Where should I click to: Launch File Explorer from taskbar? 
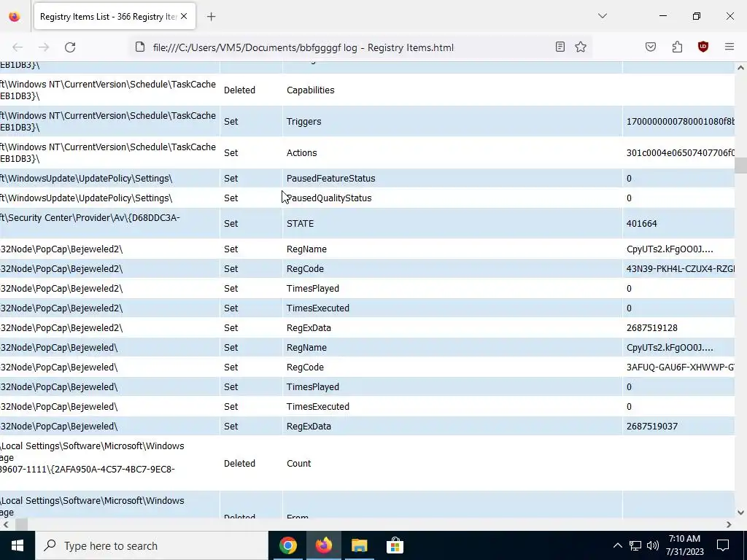pos(359,545)
